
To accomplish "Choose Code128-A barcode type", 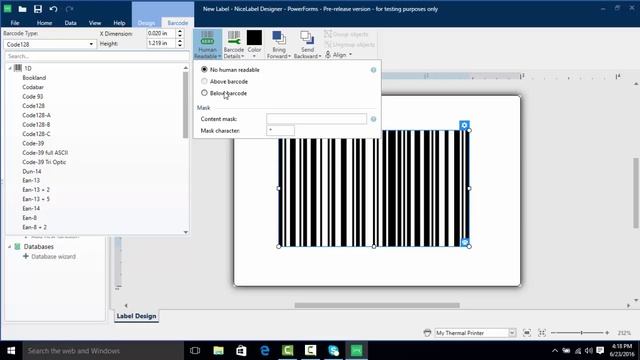I will pos(36,115).
